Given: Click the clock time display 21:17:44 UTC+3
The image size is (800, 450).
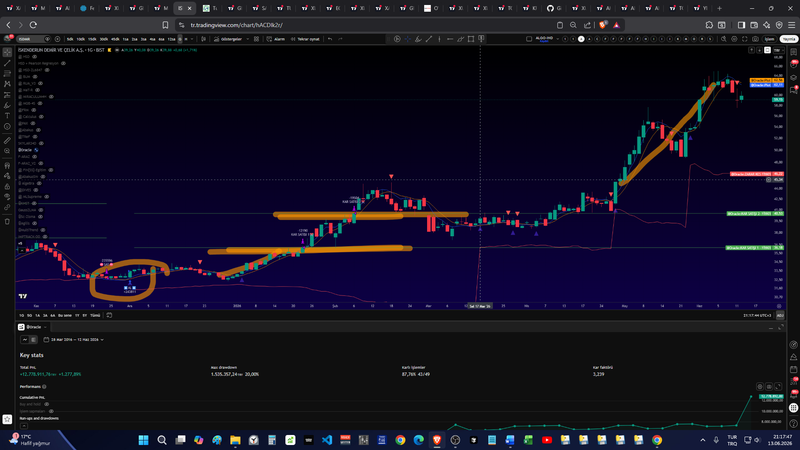Looking at the screenshot, I should pos(757,315).
